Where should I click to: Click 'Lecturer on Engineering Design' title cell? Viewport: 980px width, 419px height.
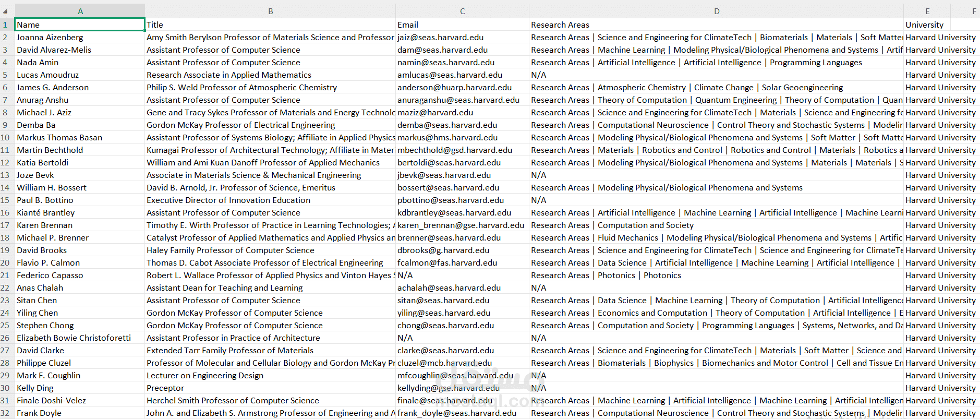tap(270, 375)
